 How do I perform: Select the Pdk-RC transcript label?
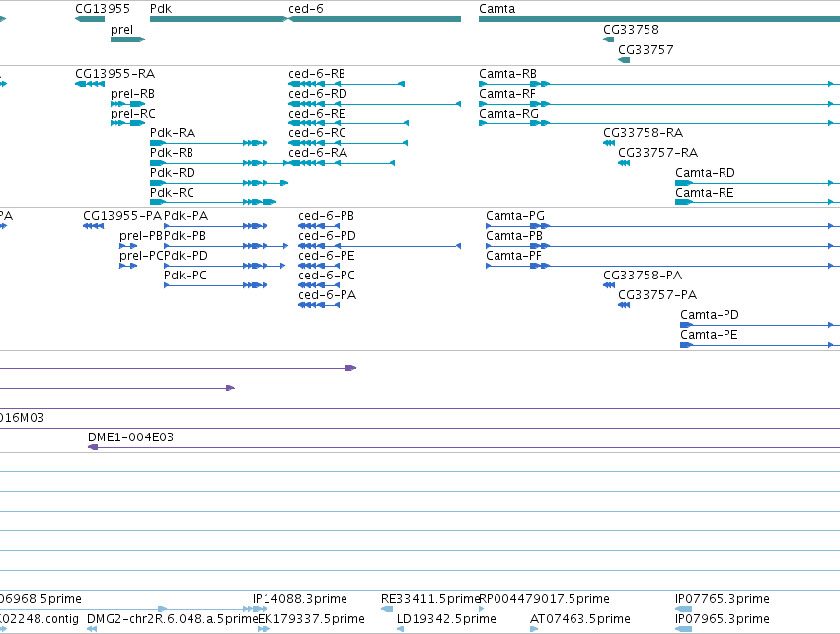pyautogui.click(x=172, y=193)
